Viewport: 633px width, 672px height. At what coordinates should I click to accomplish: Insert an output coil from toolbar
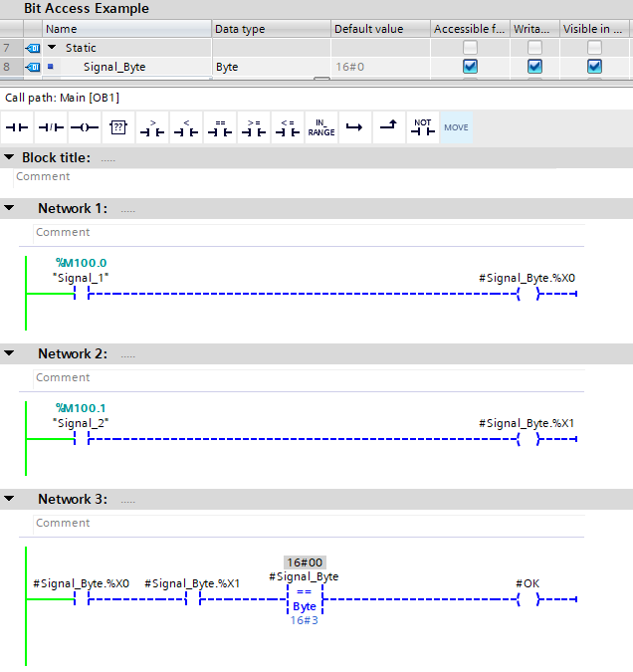coord(85,127)
